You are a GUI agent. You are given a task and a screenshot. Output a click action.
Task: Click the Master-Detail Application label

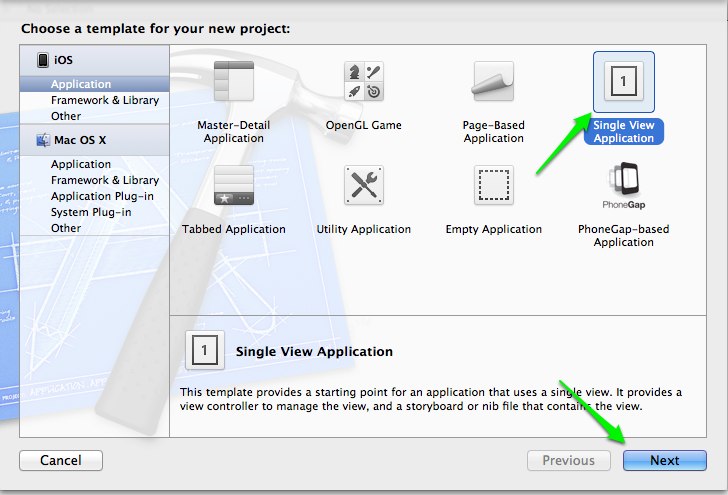tap(234, 131)
